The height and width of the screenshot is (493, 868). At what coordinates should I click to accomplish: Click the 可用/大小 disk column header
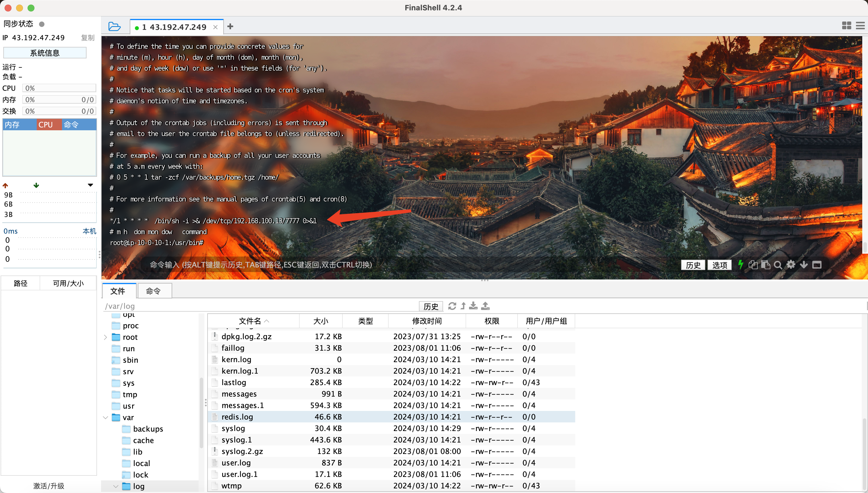(x=68, y=283)
